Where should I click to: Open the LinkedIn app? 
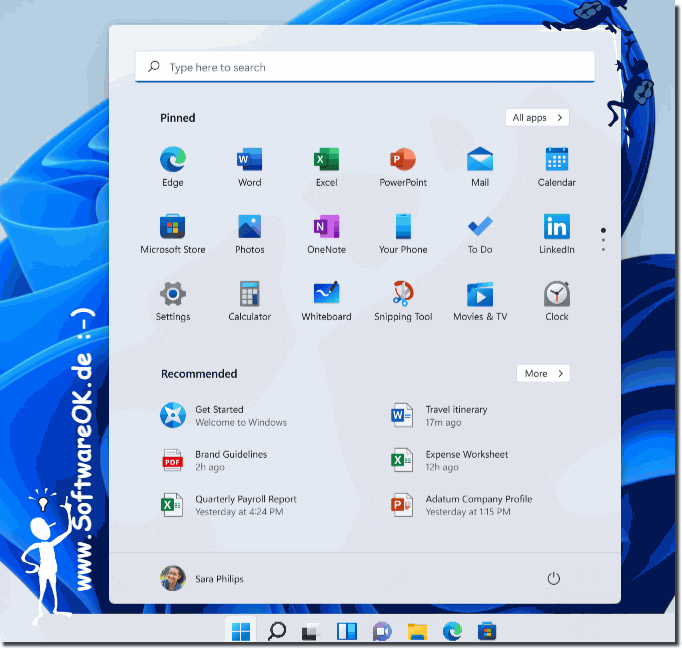(557, 234)
